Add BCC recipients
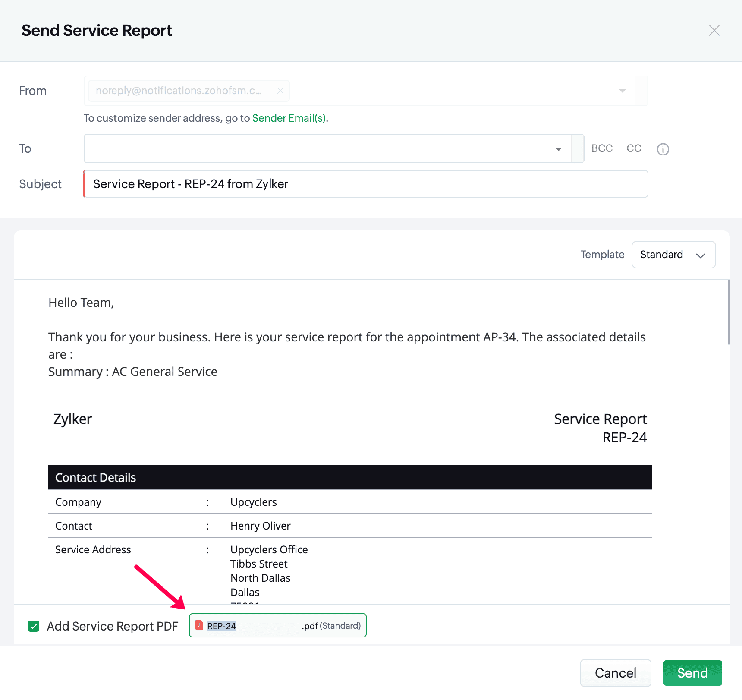Viewport: 742px width, 700px height. pos(602,148)
